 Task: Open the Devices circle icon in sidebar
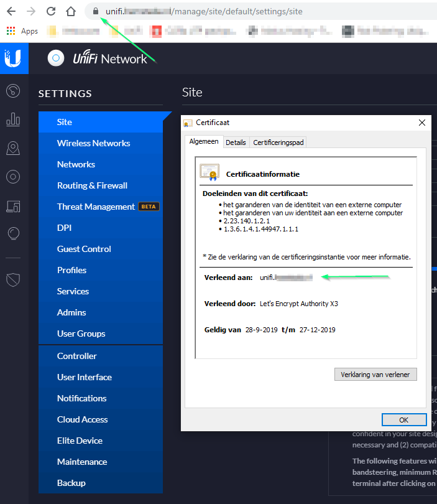(13, 177)
